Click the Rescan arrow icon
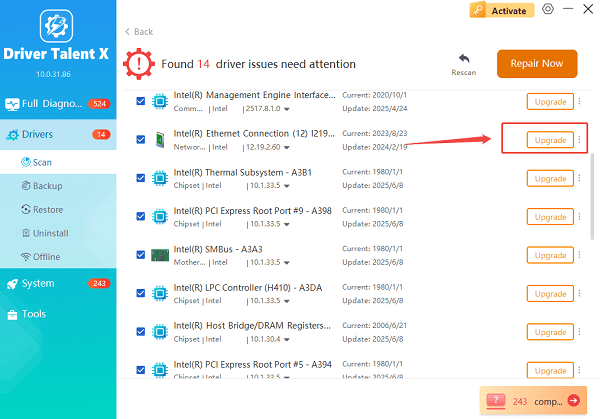Viewport: 600px width, 419px height. [x=463, y=59]
